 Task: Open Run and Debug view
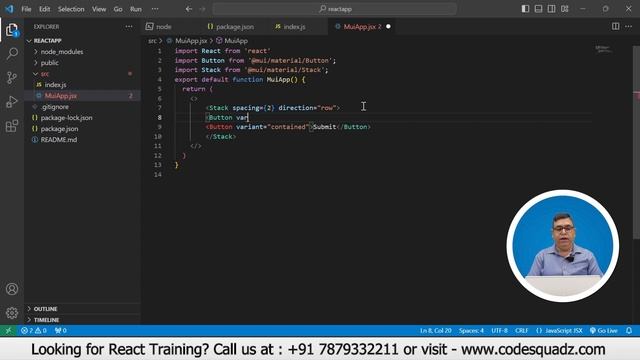12,102
